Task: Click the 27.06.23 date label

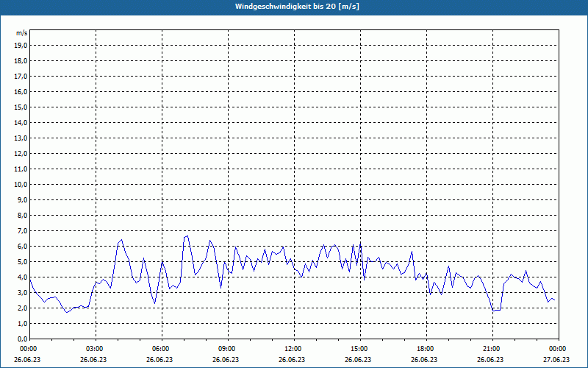Action: pyautogui.click(x=556, y=359)
